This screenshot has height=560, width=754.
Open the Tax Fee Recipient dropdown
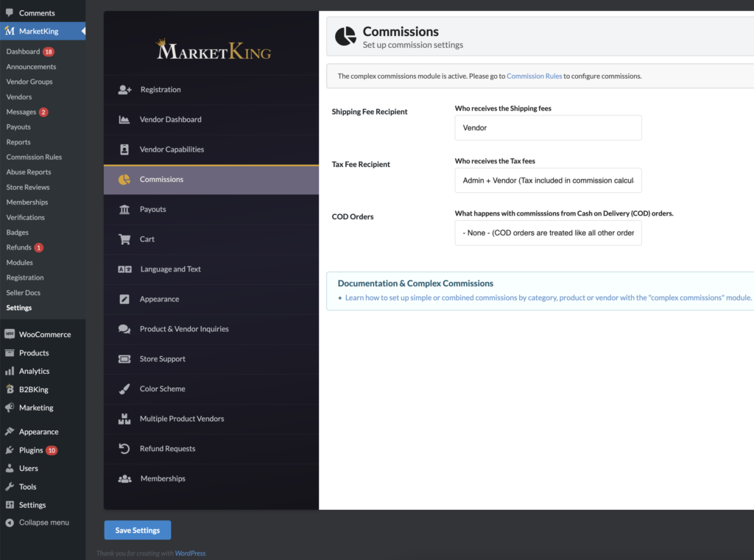[x=548, y=180]
